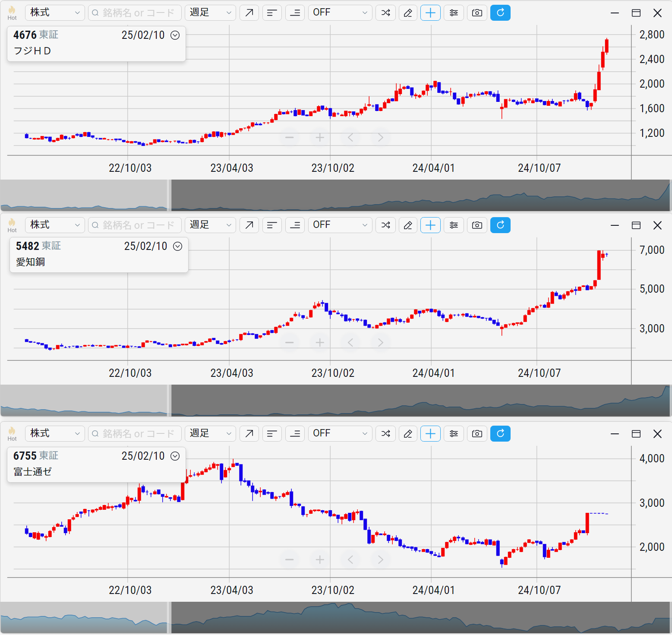672x635 pixels.
Task: Open OFF indicator dropdown in 富士通ゼ chart
Action: click(340, 433)
